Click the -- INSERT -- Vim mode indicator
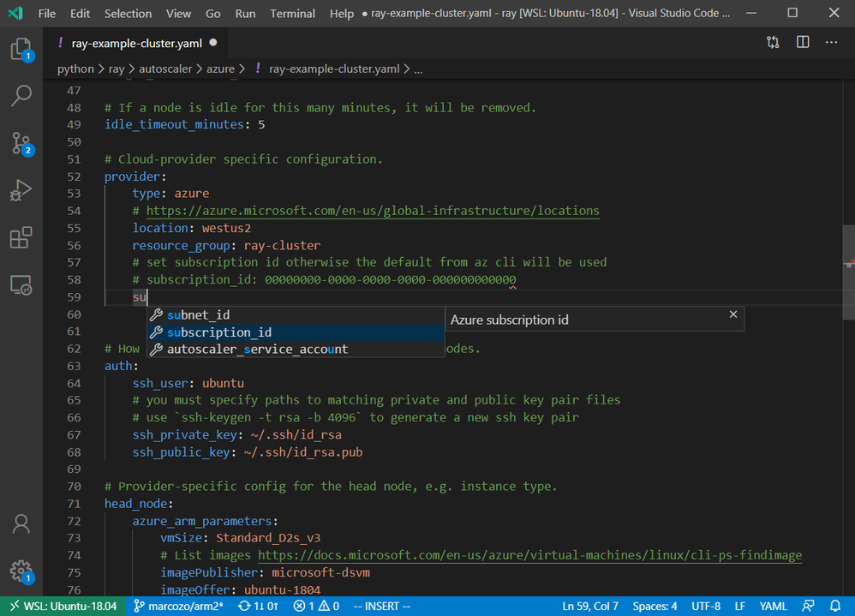The height and width of the screenshot is (616, 855). click(x=382, y=607)
